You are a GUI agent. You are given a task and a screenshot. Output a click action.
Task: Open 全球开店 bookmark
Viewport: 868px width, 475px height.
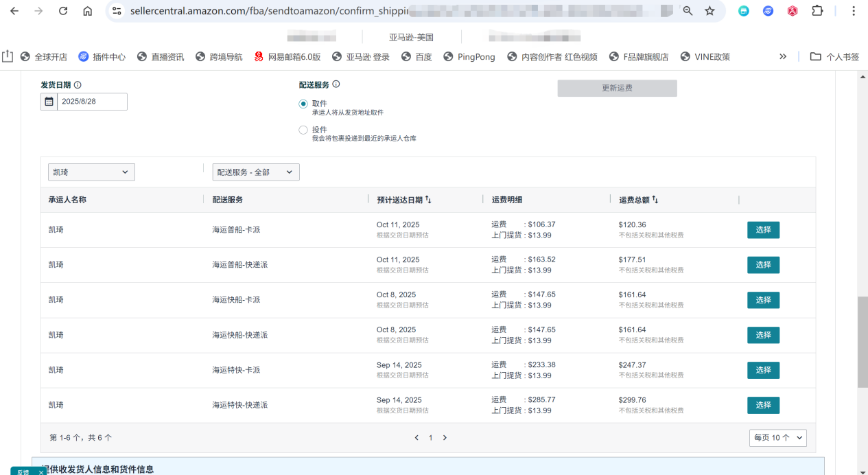pyautogui.click(x=44, y=57)
